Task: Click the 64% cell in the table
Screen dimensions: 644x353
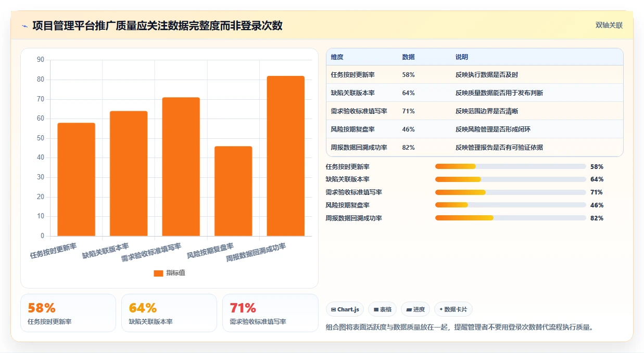Action: click(409, 93)
